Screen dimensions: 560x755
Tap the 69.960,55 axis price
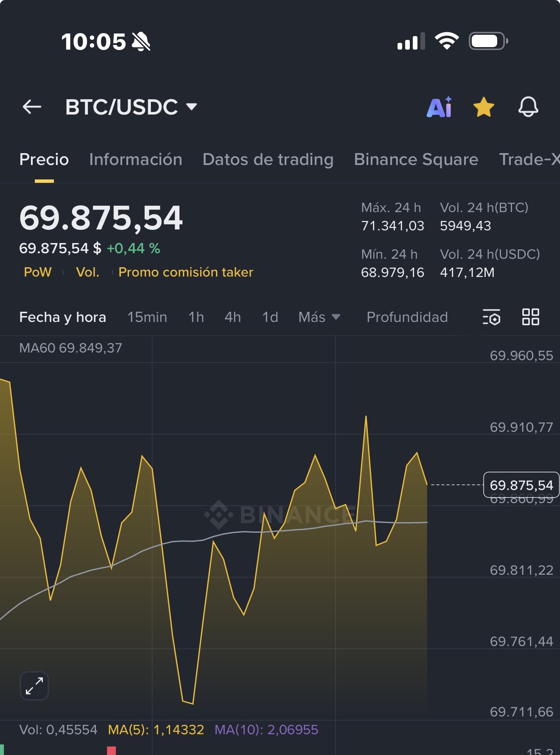[521, 355]
